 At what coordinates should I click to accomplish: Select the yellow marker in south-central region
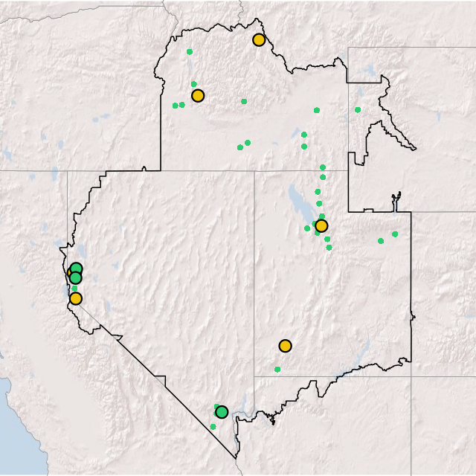click(x=285, y=346)
